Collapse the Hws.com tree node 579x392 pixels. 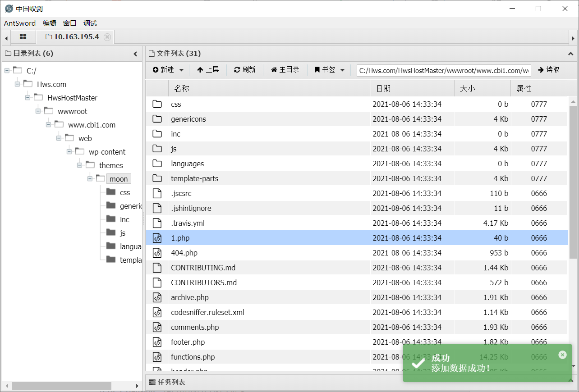pyautogui.click(x=18, y=84)
